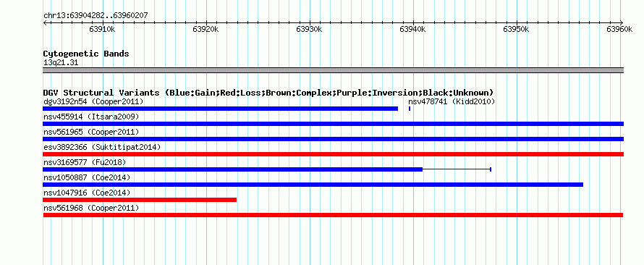Click the dgv3192n54 (Cooper2011) variant label

[93, 101]
